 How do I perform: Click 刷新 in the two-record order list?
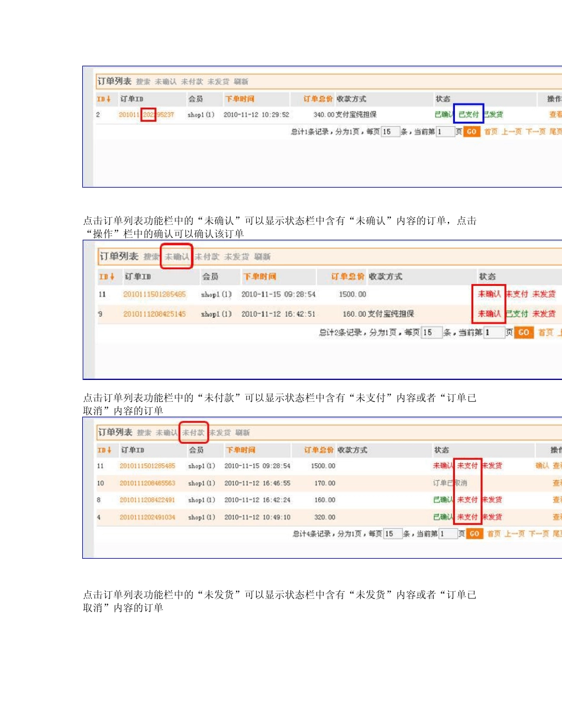tap(263, 257)
